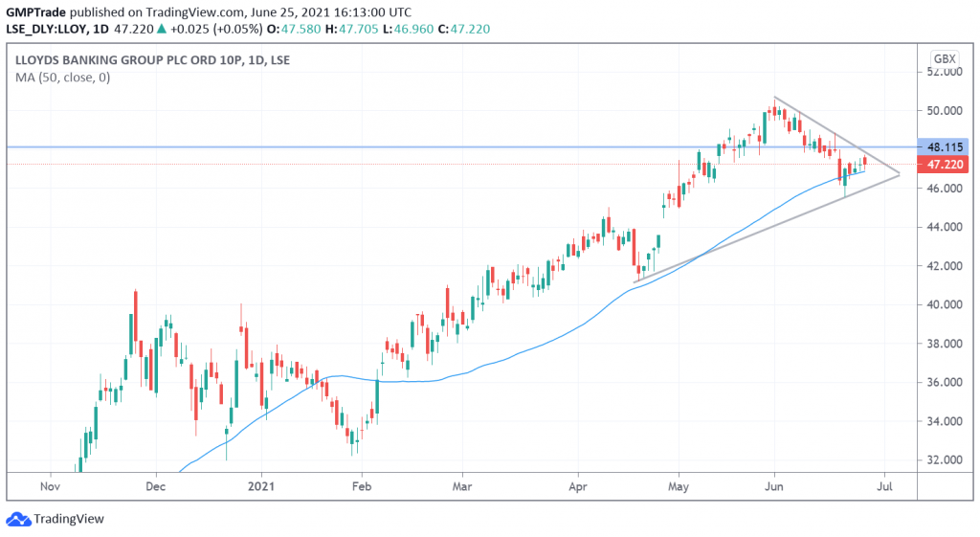Click the 47.220 red current price label
The height and width of the screenshot is (537, 980).
[x=943, y=165]
